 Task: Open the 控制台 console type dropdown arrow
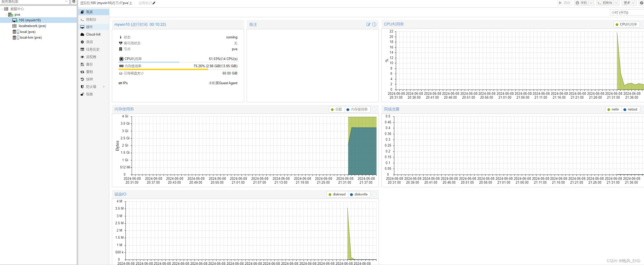pos(616,3)
